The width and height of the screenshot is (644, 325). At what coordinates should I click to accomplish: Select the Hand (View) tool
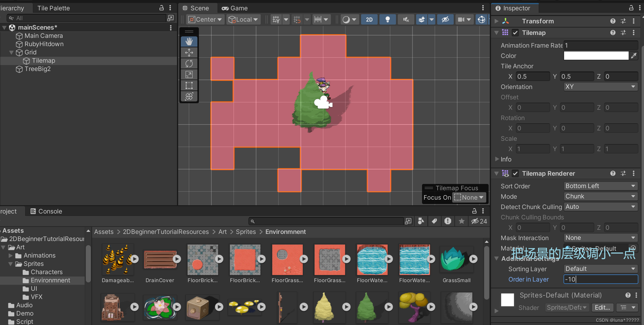coord(189,42)
